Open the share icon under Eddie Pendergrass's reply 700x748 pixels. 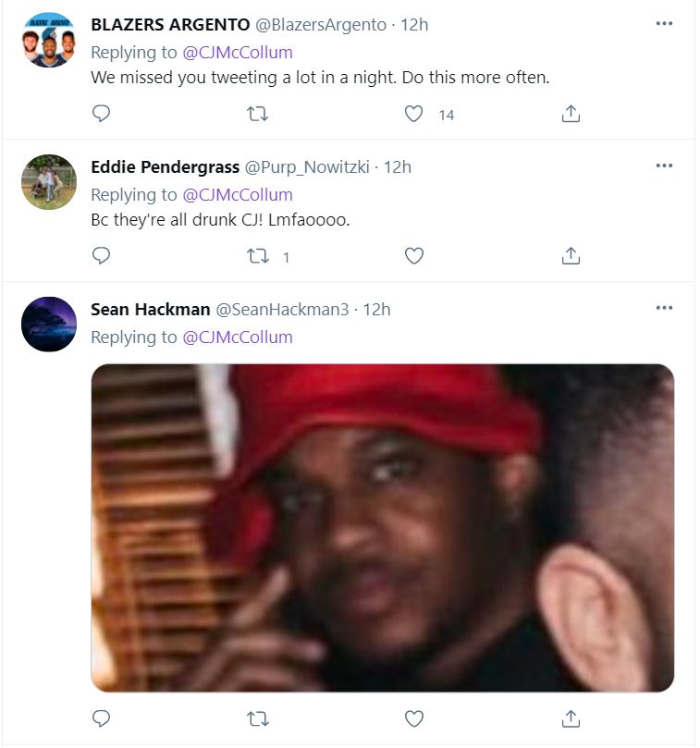(x=571, y=255)
